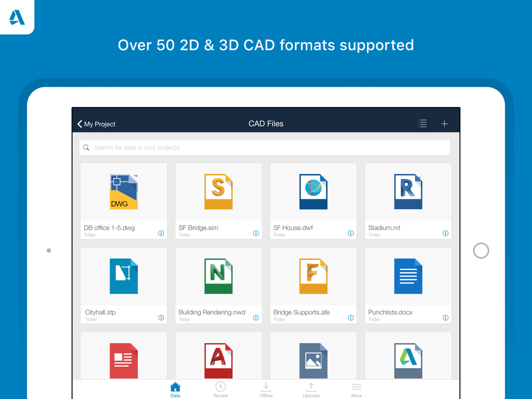The height and width of the screenshot is (399, 532).
Task: Focus the search for data field
Action: point(264,147)
